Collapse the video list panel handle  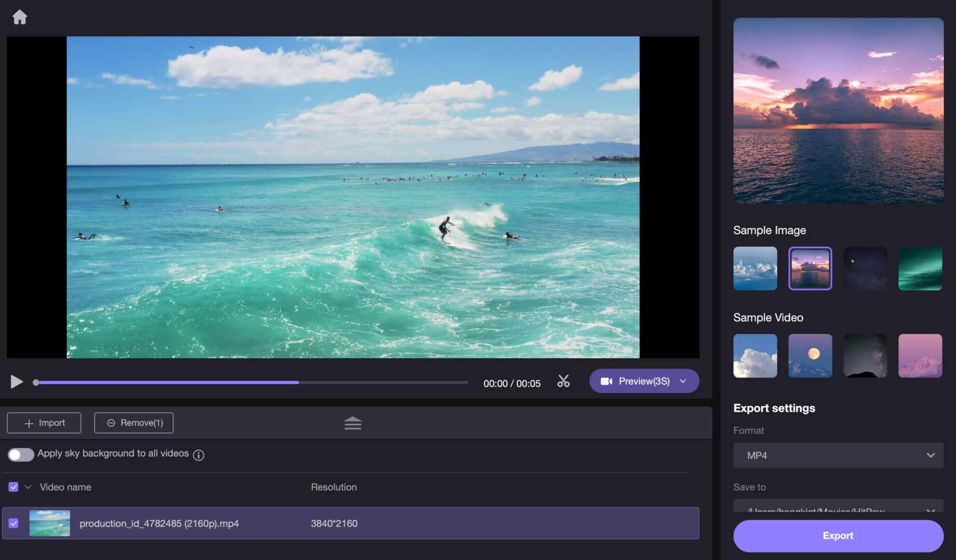click(x=353, y=423)
